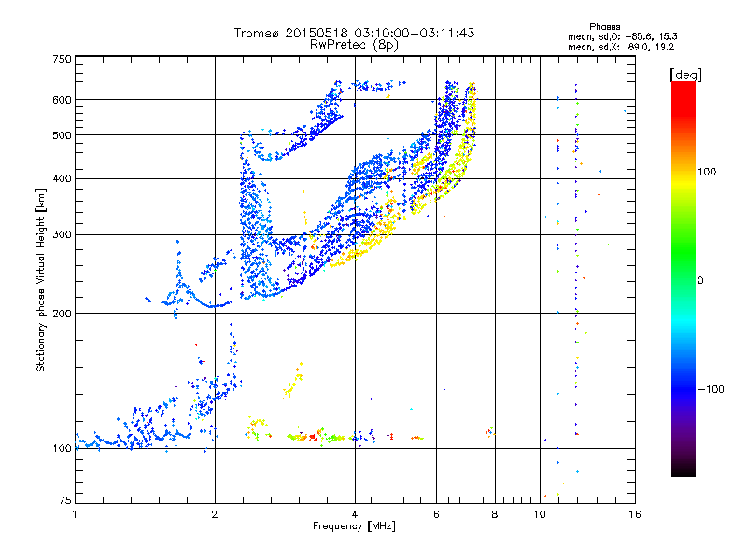Click the subtitle 'RwPretec (8p)'
This screenshot has height=560, width=747.
pos(354,45)
